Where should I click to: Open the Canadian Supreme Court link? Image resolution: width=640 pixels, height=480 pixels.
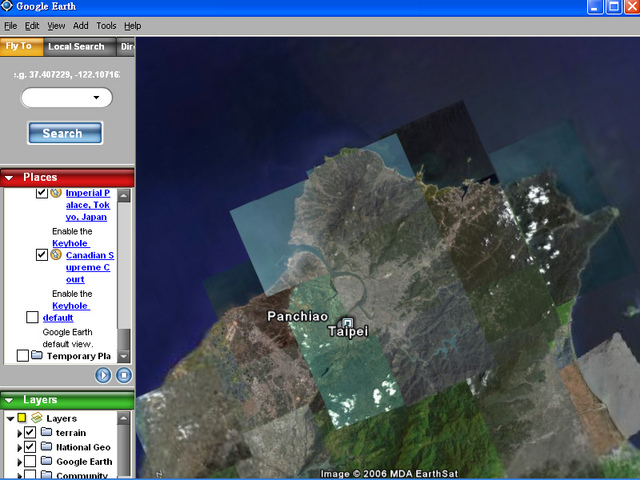pyautogui.click(x=90, y=267)
